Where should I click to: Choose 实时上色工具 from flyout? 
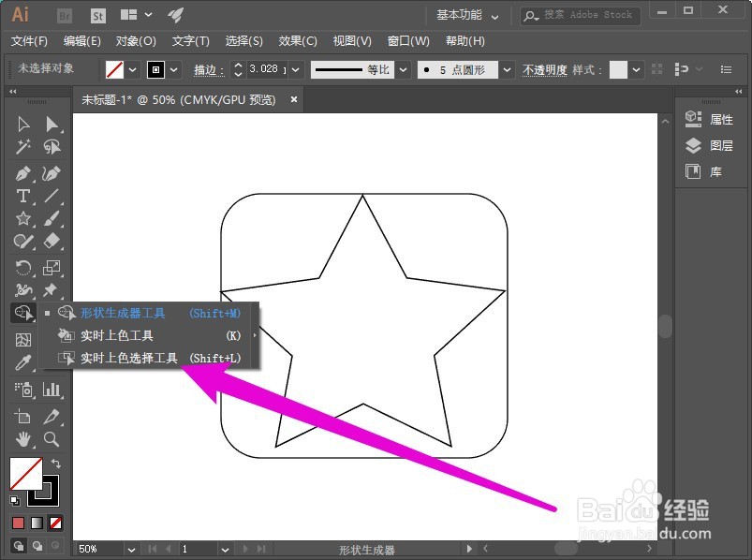tap(149, 335)
